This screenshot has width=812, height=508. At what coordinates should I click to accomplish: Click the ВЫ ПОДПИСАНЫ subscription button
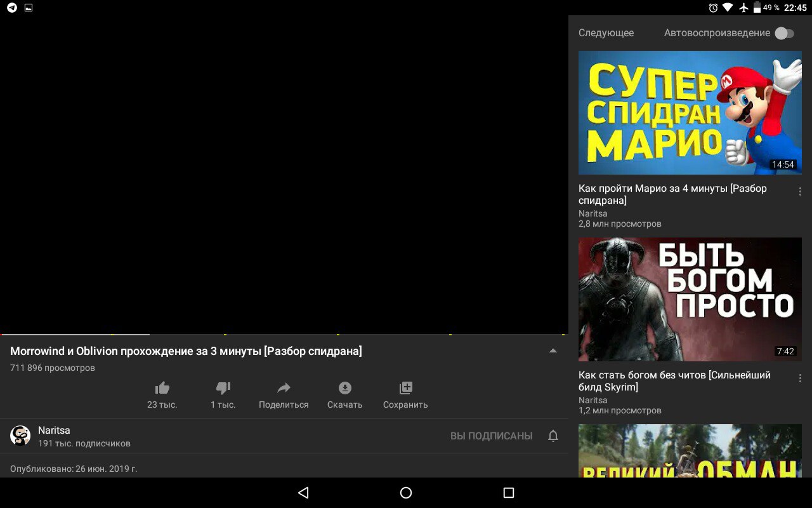point(492,436)
